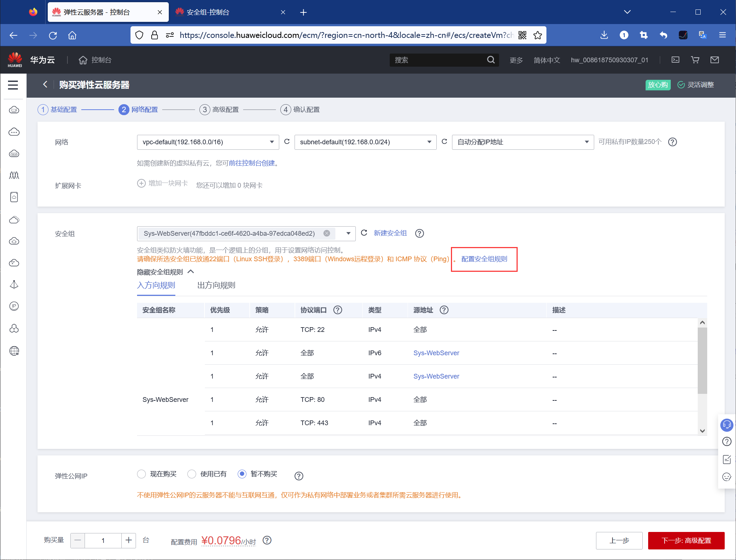Select the 暂不购买 radio option

click(242, 474)
